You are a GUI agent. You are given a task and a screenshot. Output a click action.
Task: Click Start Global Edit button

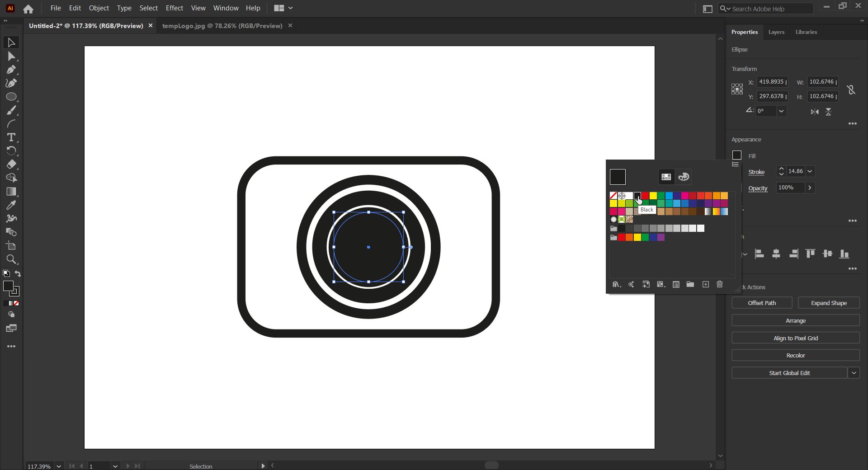pos(789,373)
